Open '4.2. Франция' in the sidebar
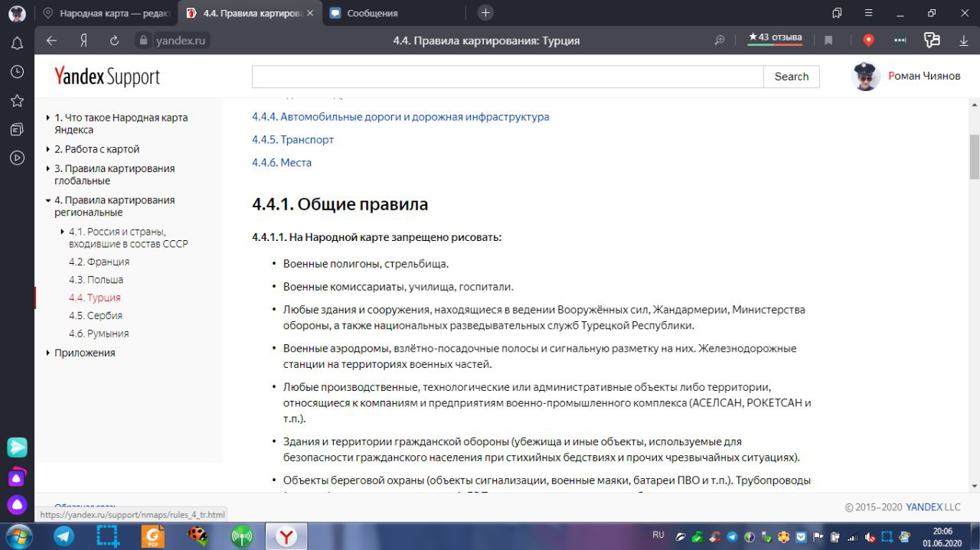 [x=99, y=262]
